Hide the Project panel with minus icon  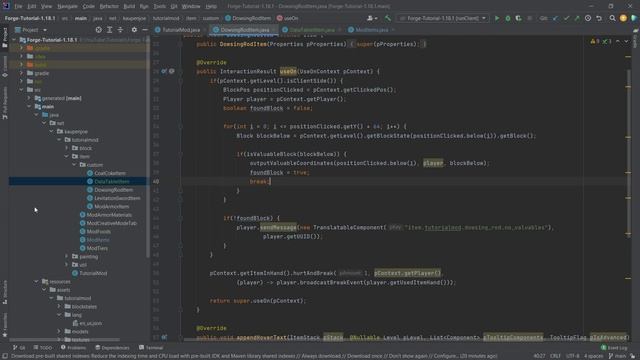point(145,30)
